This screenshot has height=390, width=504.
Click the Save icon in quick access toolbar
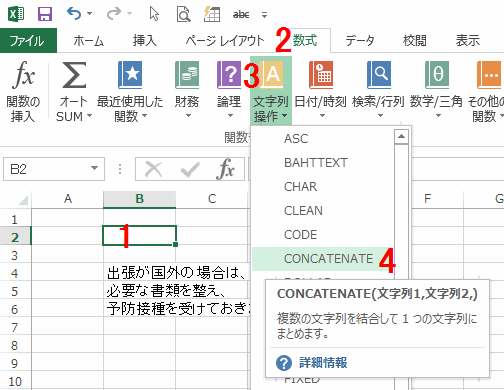pyautogui.click(x=45, y=14)
